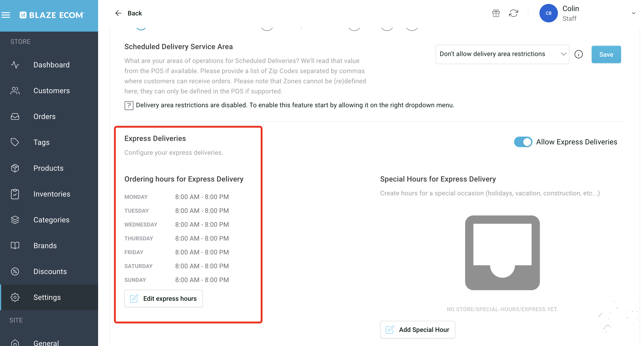
Task: Click the Back link
Action: [135, 13]
